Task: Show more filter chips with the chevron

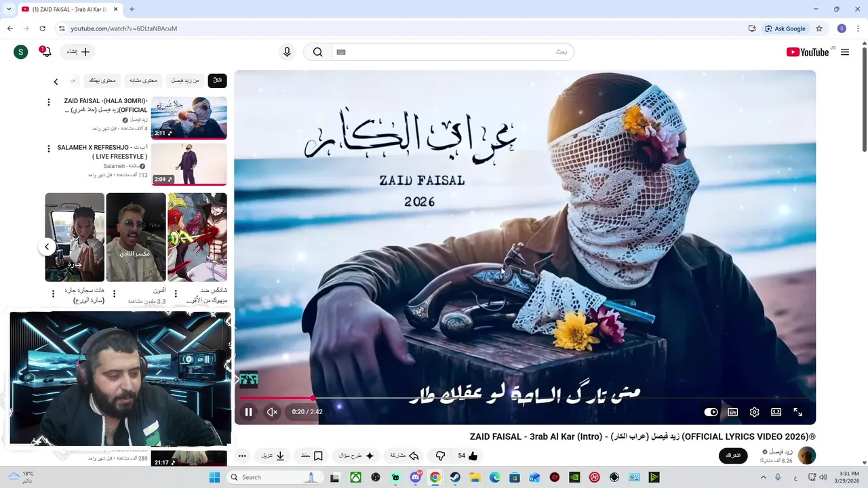Action: [x=56, y=81]
